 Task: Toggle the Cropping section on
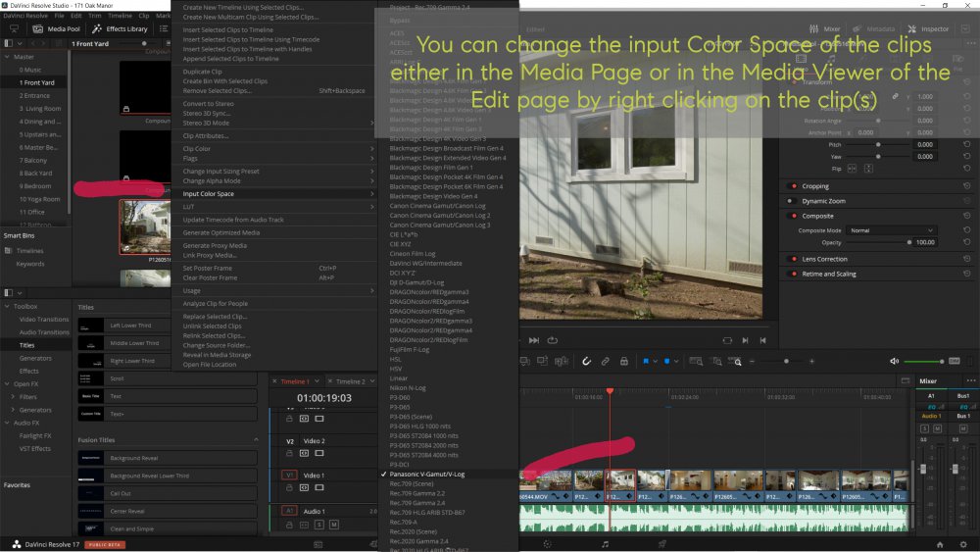(793, 185)
